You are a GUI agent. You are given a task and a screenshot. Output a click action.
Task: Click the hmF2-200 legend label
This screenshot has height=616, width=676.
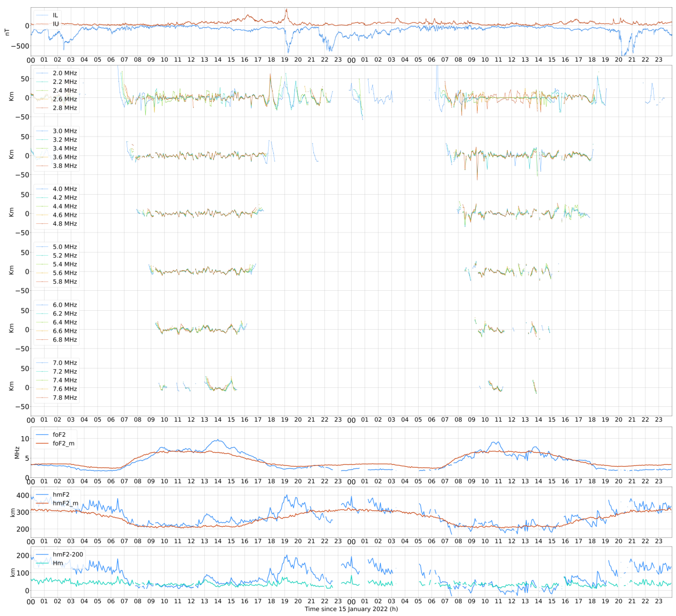(68, 555)
